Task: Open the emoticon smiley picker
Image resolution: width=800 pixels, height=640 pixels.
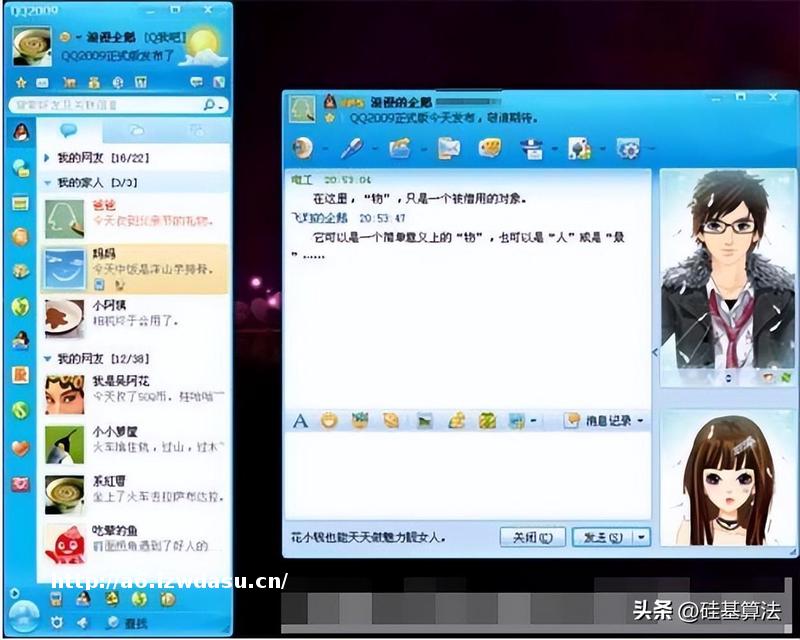Action: [329, 421]
